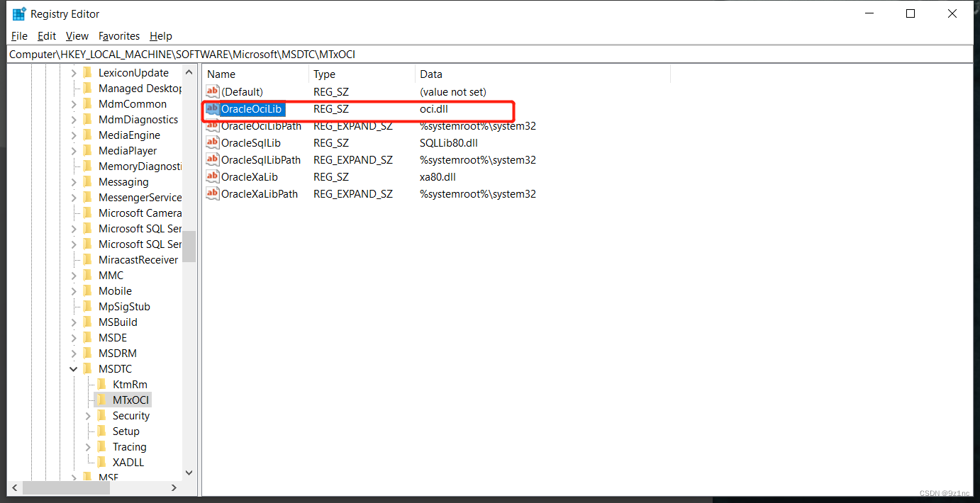Click the (value not set) data cell
Image resolution: width=980 pixels, height=503 pixels.
[453, 92]
